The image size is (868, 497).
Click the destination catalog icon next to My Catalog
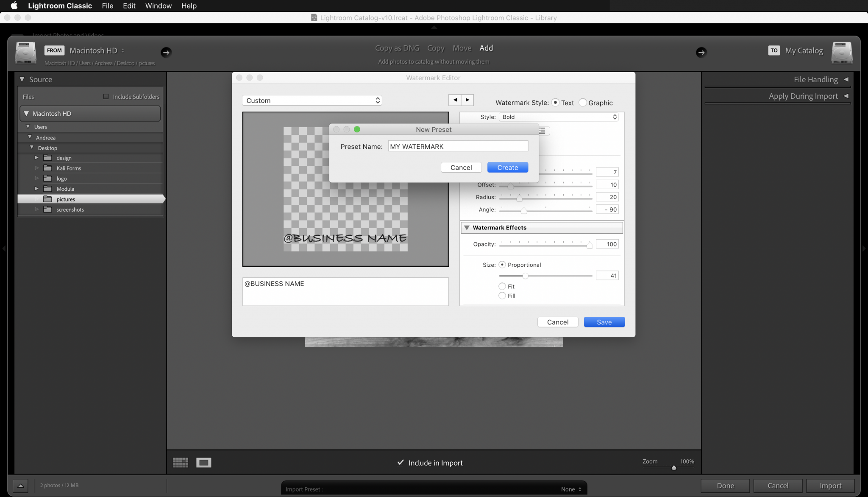[841, 53]
